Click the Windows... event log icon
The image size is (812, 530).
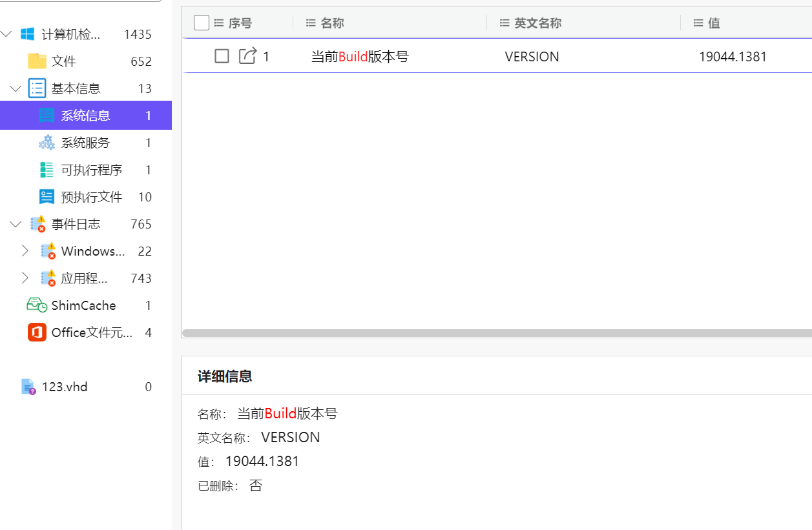tap(48, 251)
